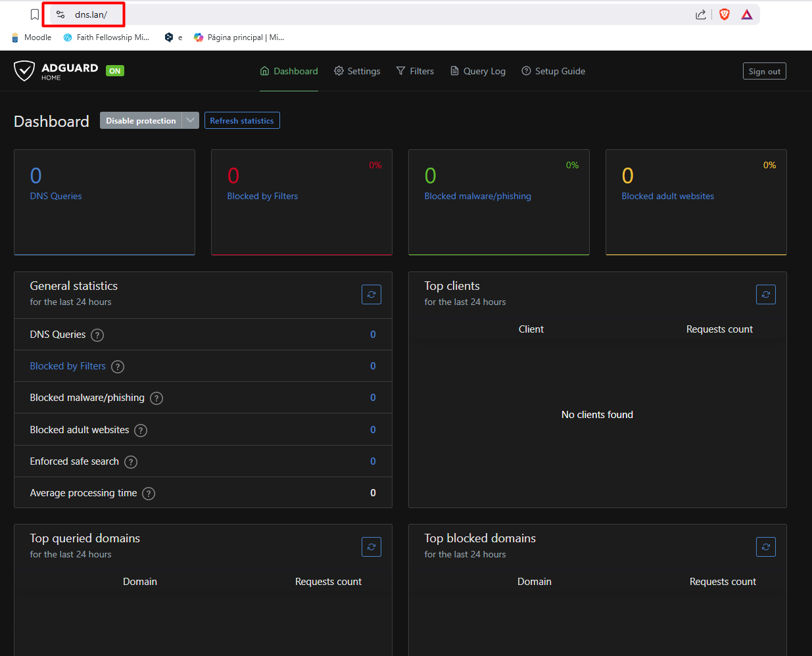Open the Brave Shields icon in the address bar
This screenshot has width=812, height=656.
coord(725,14)
